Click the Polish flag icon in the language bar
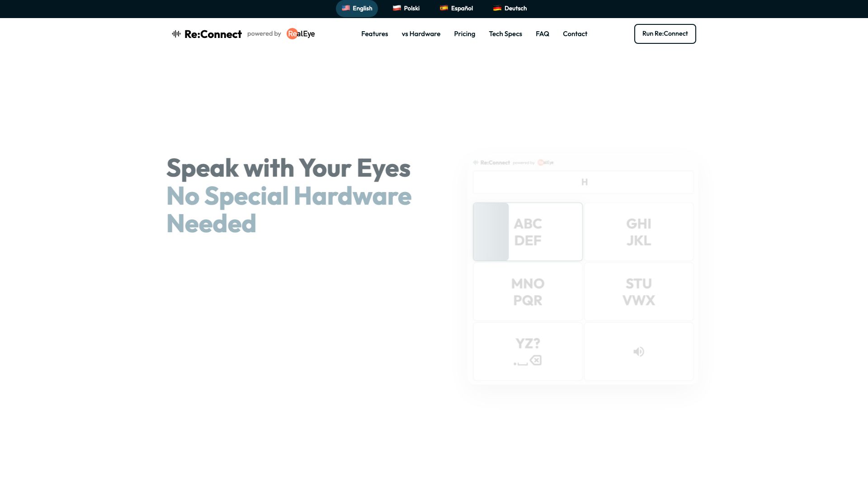Screen dimensions: 868x488 [396, 8]
